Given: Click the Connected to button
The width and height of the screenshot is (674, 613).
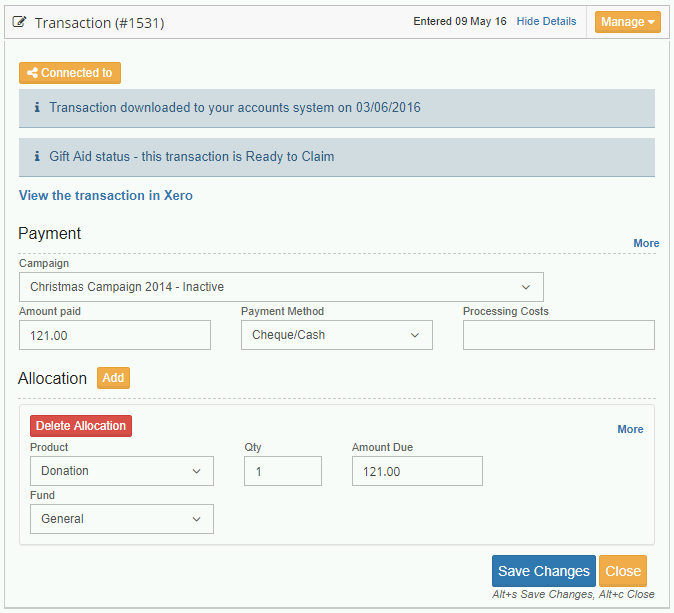Looking at the screenshot, I should [70, 73].
